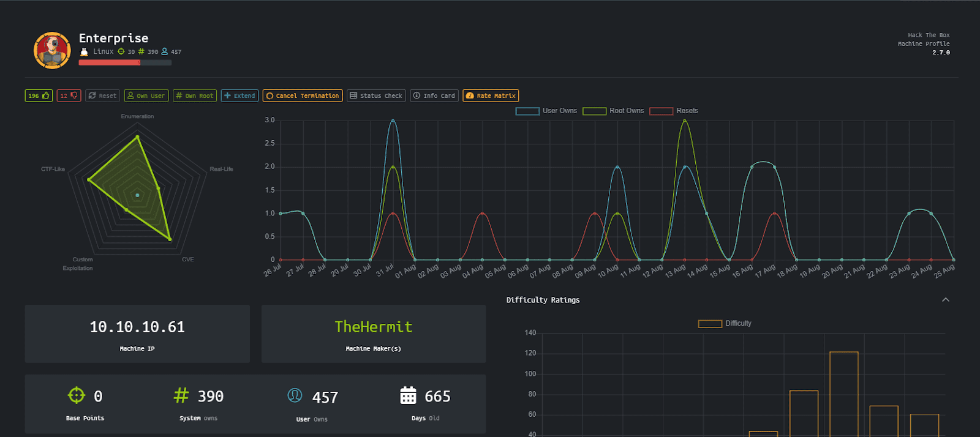980x437 pixels.
Task: Toggle the Resets legend swatch
Action: click(x=661, y=111)
